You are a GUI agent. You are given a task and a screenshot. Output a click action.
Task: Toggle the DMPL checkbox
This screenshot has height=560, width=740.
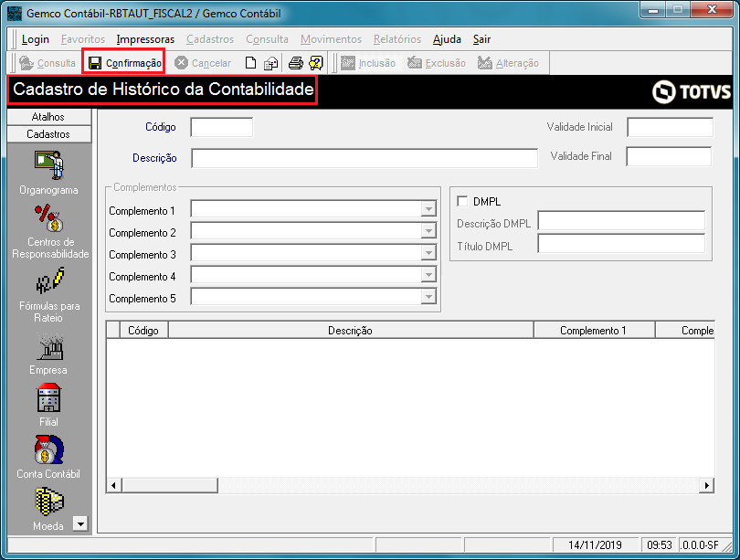[x=462, y=202]
